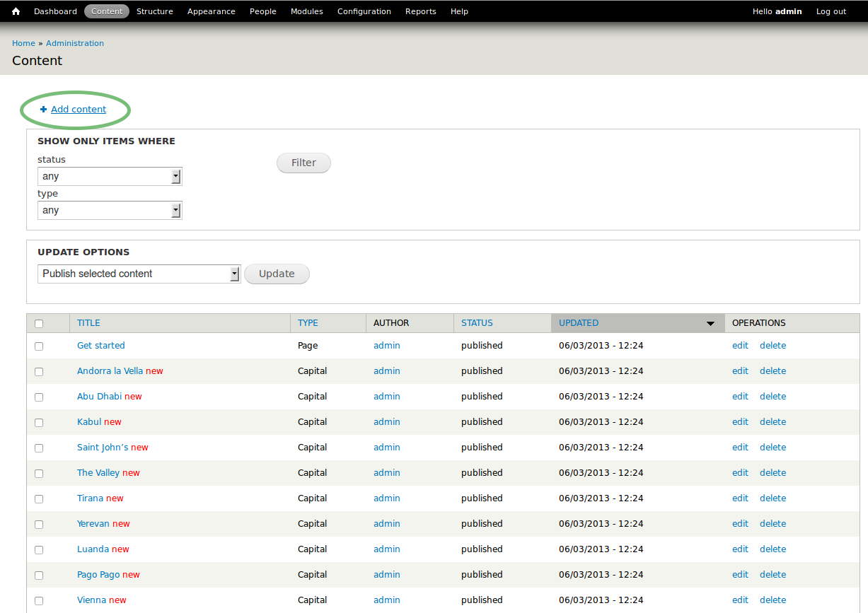
Task: Open the Publish selected content dropdown
Action: [139, 274]
